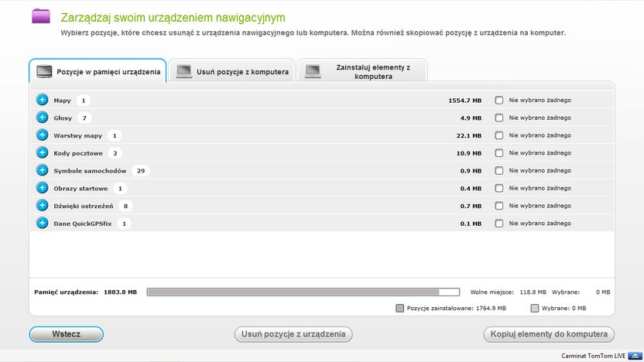Click the Warstwy mapy row label
This screenshot has height=362, width=644.
click(x=77, y=136)
